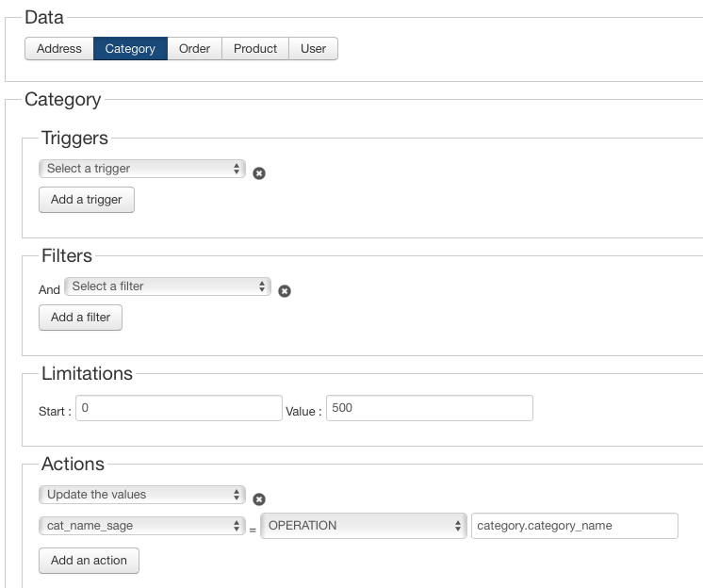Expand the cat_name_sage field dropdown

pos(142,526)
